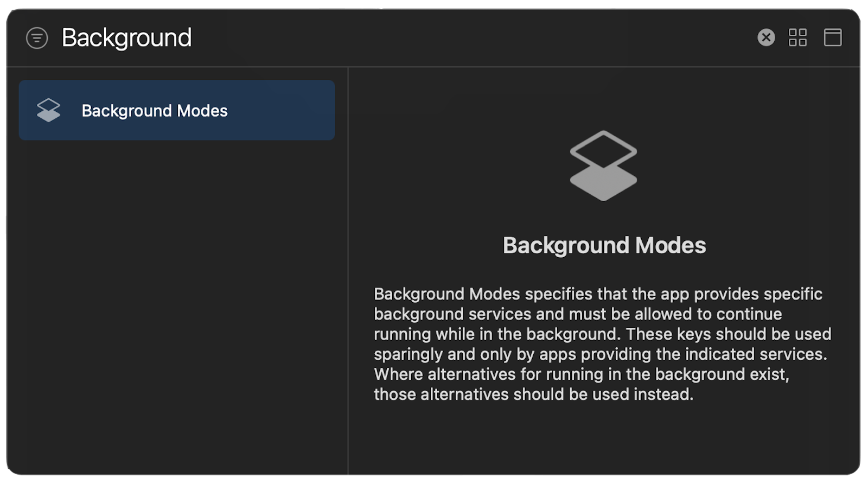This screenshot has width=868, height=484.
Task: Clear the Background search query
Action: [x=766, y=37]
